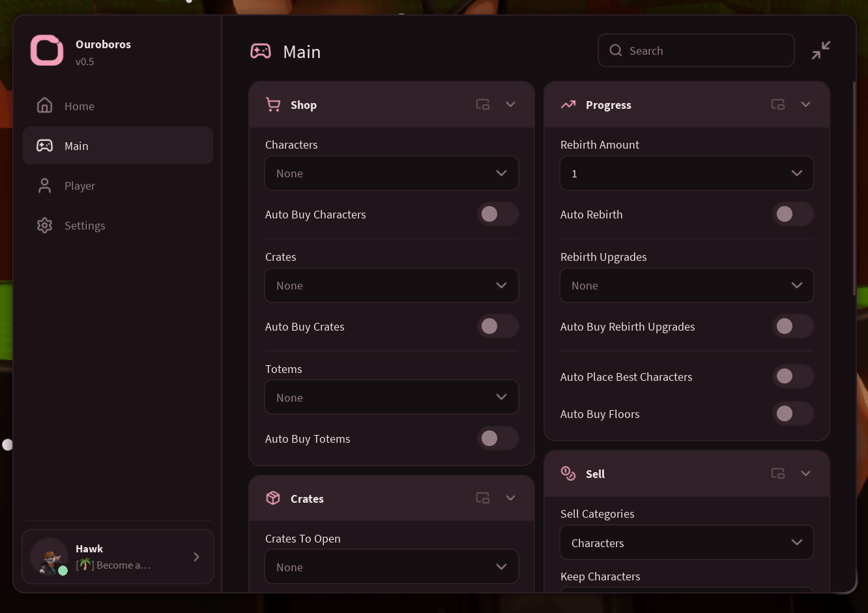Screen dimensions: 868x613
Task: Open the Settings tab
Action: click(118, 226)
